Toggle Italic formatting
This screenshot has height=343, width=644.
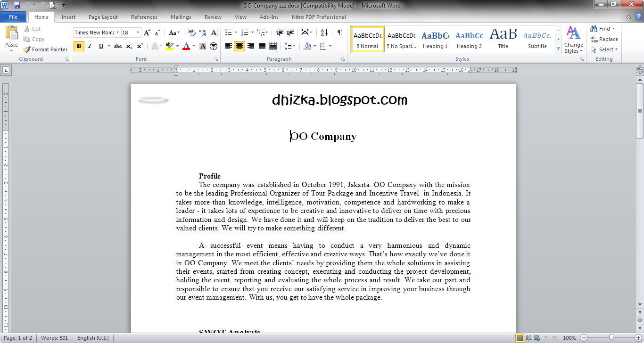coord(90,46)
